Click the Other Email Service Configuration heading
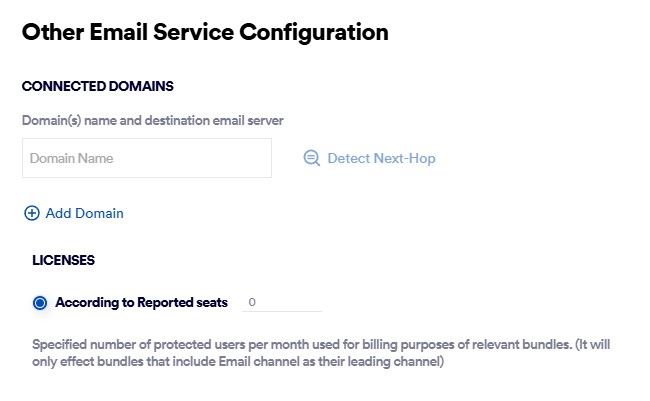Image resolution: width=650 pixels, height=401 pixels. [205, 32]
